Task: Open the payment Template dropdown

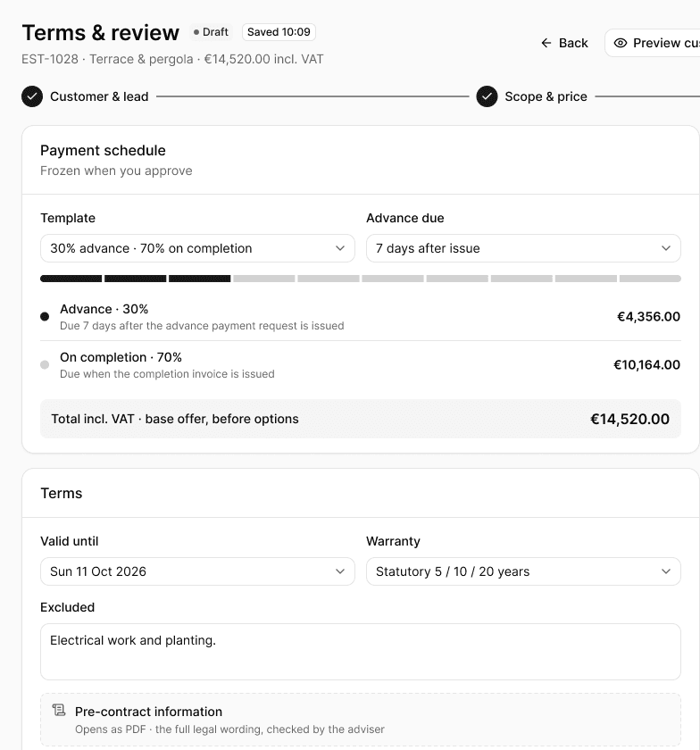Action: pyautogui.click(x=197, y=248)
